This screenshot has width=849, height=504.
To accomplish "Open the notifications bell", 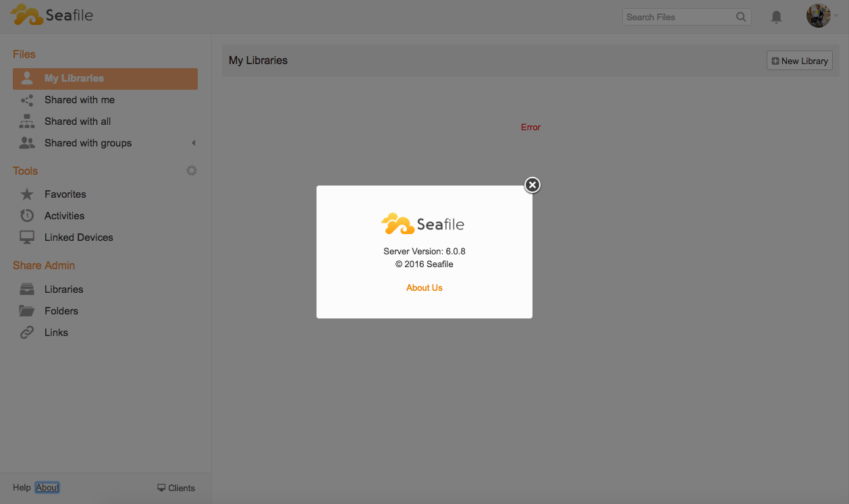I will [x=775, y=16].
